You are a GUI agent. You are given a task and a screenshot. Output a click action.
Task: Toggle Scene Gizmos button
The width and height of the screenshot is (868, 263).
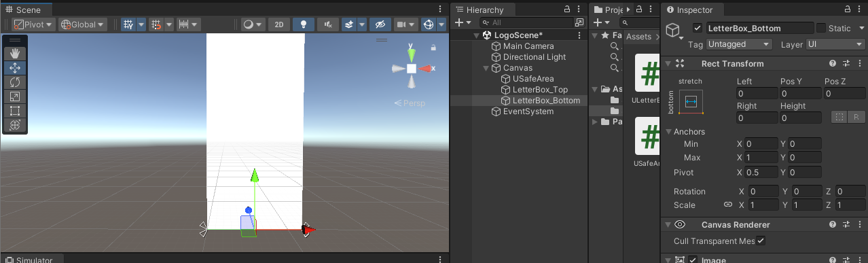428,24
